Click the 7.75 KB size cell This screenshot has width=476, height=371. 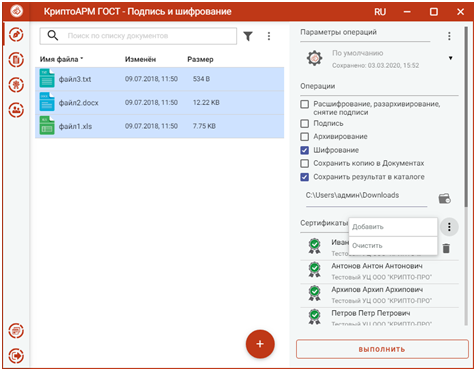coord(204,126)
